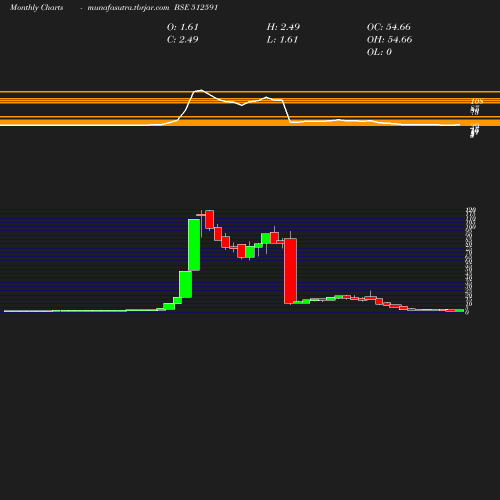Select the 'O: 1.61' open value
The image size is (500, 500).
tap(183, 27)
